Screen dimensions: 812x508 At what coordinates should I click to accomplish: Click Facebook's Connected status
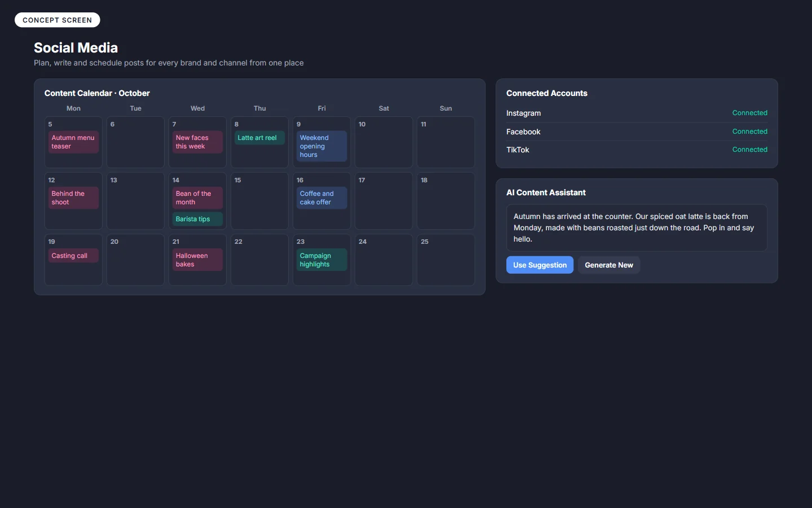point(749,132)
